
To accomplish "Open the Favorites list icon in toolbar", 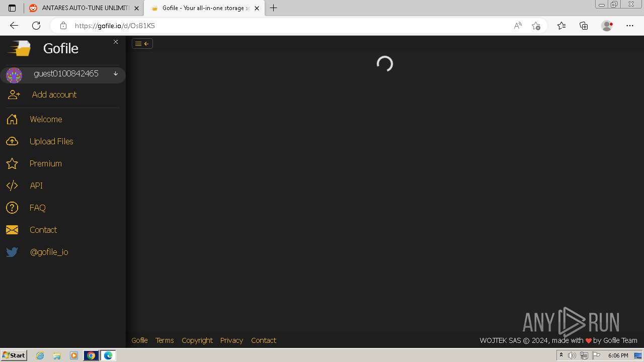I will [561, 26].
